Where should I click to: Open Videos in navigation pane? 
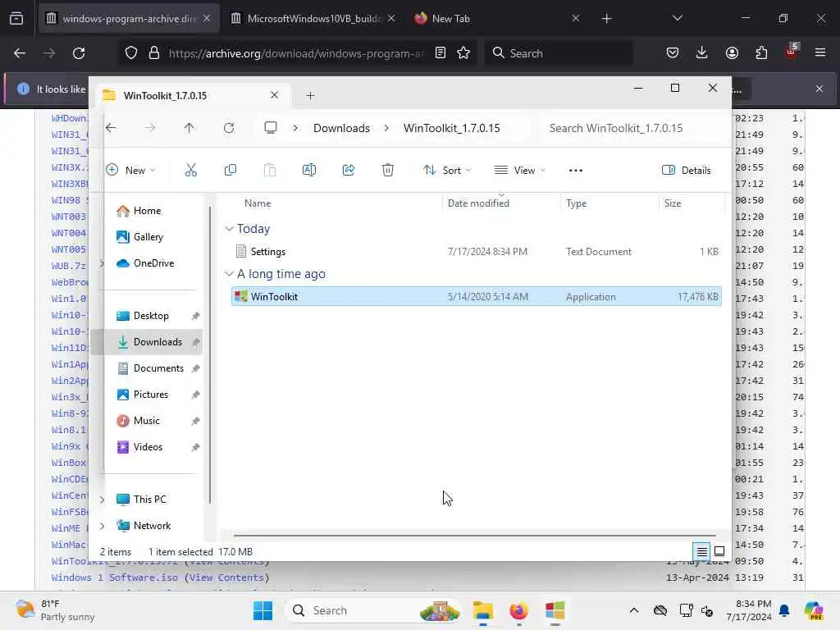(x=148, y=447)
